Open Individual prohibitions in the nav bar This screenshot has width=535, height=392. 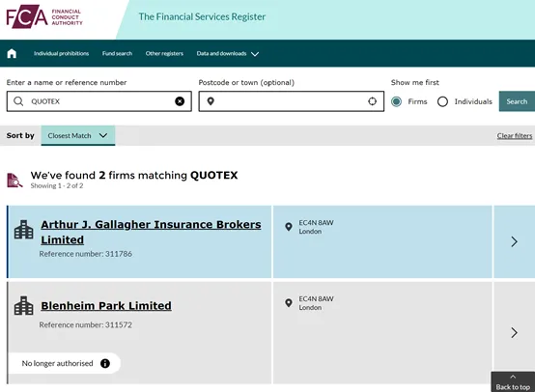62,53
